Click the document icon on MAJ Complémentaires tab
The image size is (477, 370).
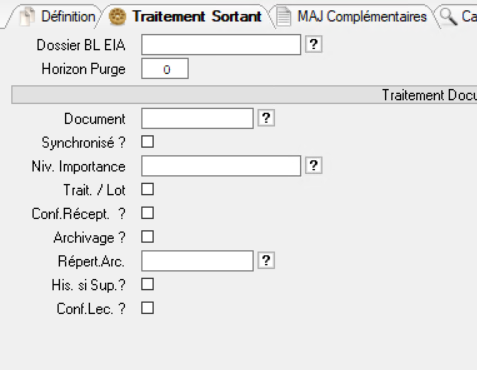coord(284,17)
